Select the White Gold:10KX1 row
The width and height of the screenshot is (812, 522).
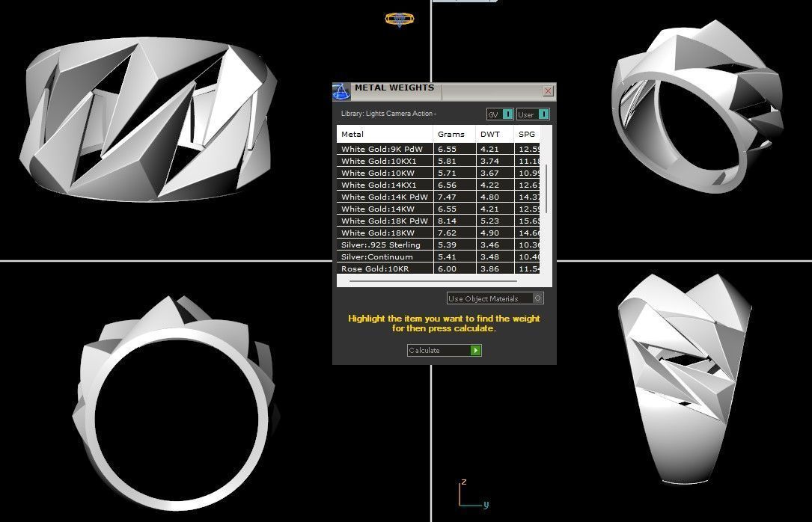[x=438, y=161]
